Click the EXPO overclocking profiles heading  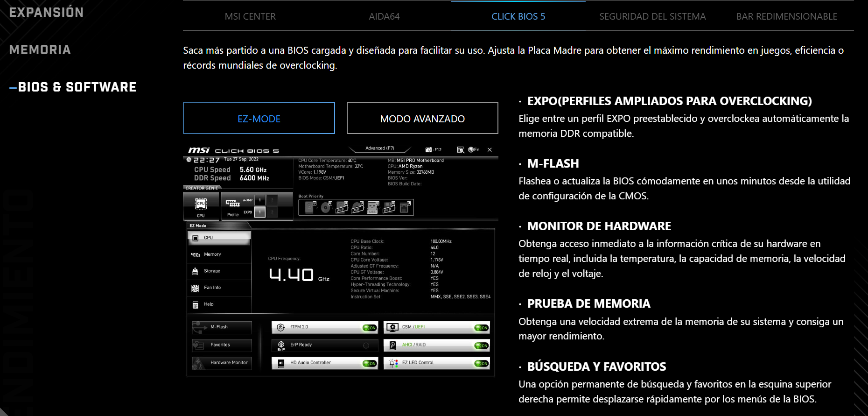[670, 101]
